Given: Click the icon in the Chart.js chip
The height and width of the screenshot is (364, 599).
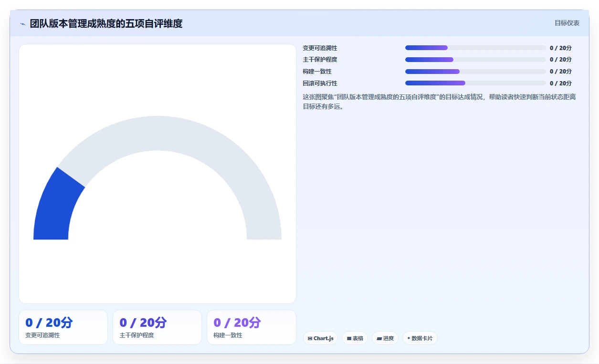Looking at the screenshot, I should click(x=310, y=338).
